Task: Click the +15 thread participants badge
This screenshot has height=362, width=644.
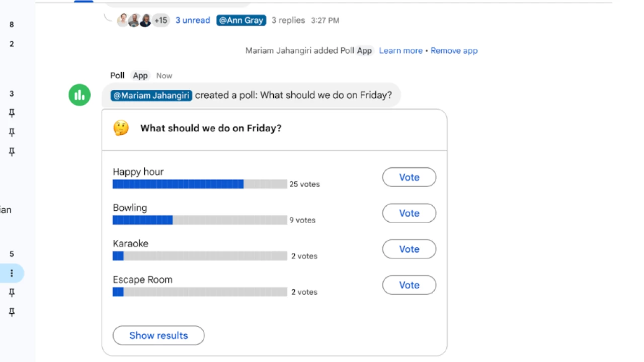Action: [x=160, y=20]
